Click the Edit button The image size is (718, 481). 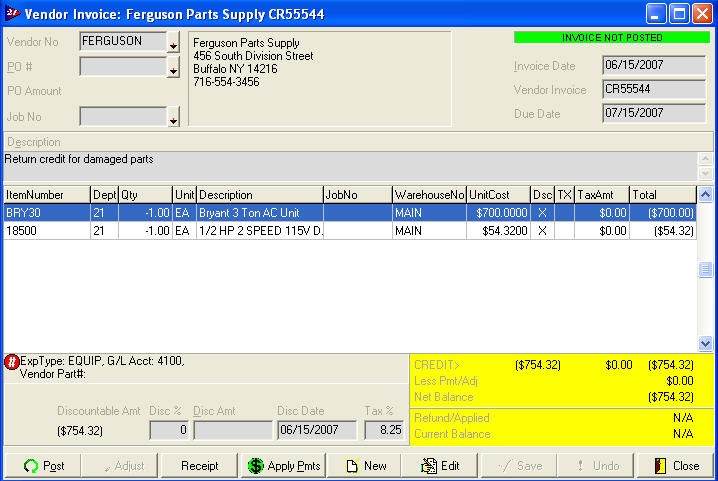coord(440,466)
